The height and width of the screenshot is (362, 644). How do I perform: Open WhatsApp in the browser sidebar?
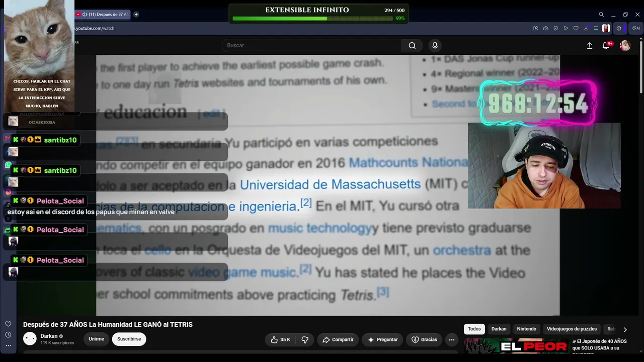[x=8, y=165]
